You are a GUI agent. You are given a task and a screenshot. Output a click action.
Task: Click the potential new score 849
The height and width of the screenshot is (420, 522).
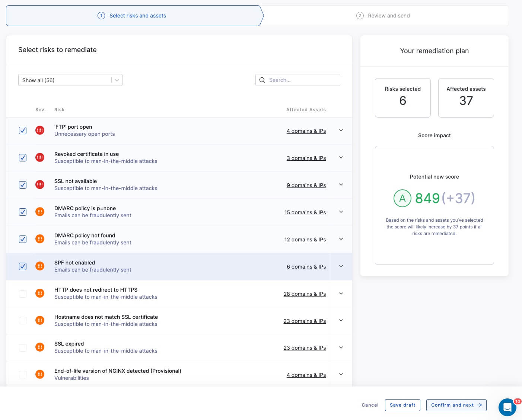point(427,198)
